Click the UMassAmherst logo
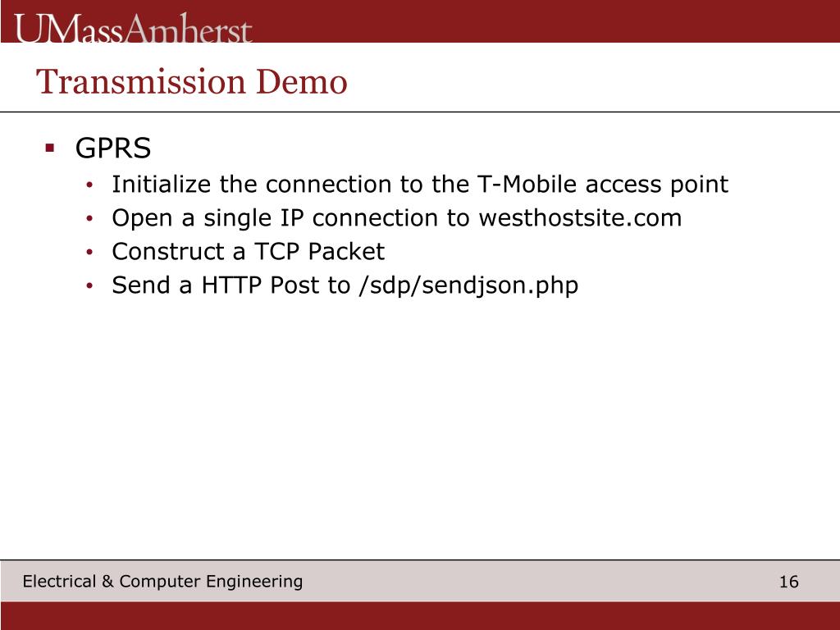 133,28
